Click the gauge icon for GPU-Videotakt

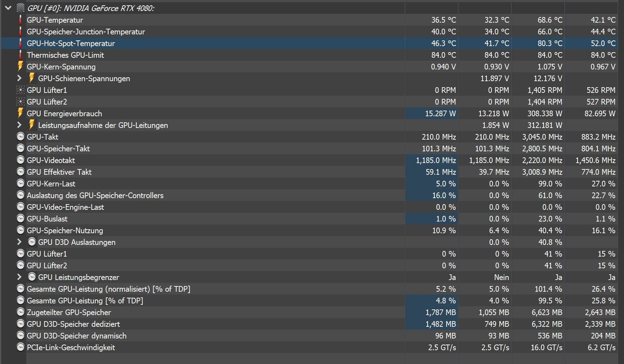coord(21,160)
